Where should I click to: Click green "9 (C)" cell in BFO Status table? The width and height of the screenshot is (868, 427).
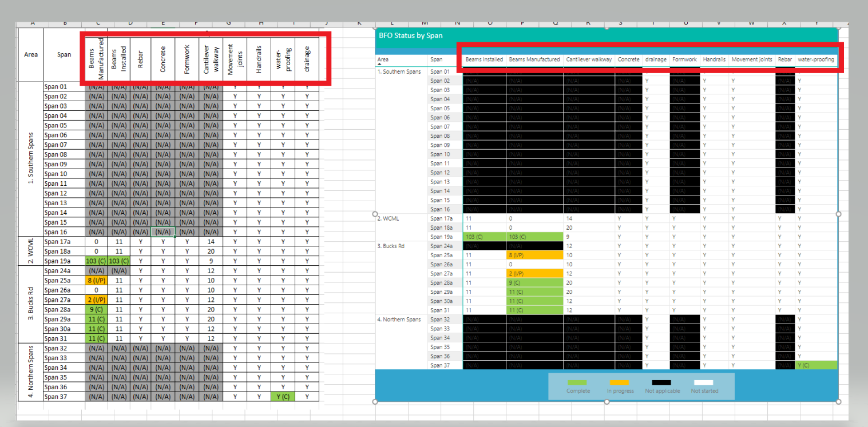(x=534, y=282)
